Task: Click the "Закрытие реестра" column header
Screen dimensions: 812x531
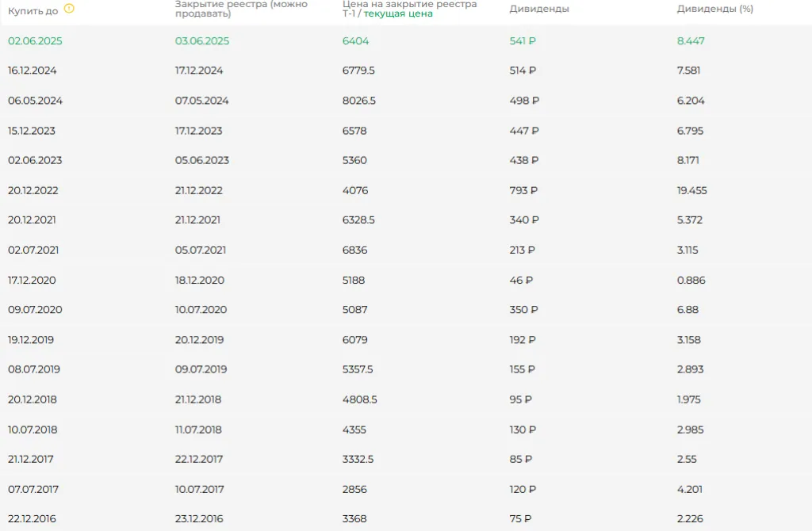Action: (x=241, y=9)
